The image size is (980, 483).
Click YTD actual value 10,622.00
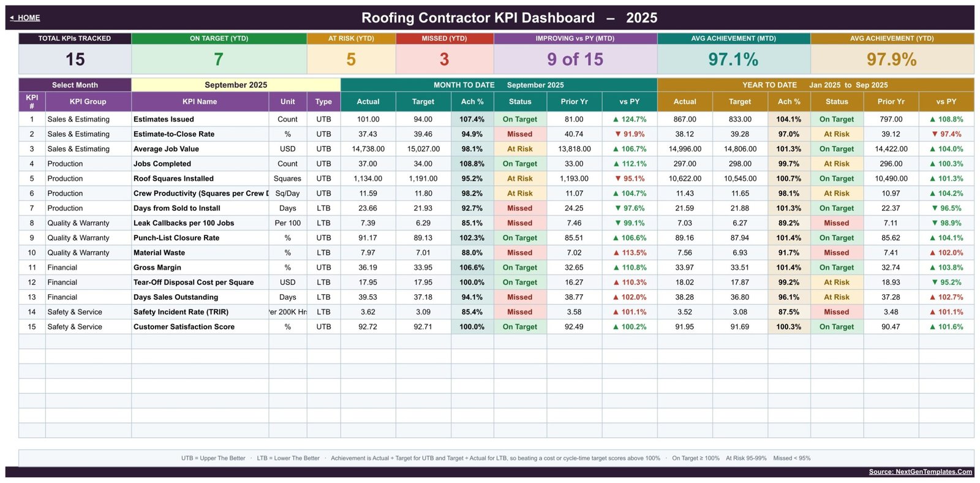[x=685, y=178]
